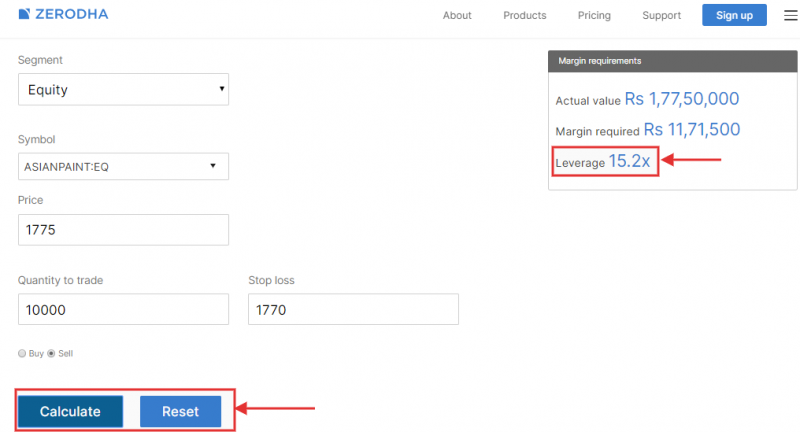Click the Stop loss label
The width and height of the screenshot is (800, 432).
click(271, 280)
